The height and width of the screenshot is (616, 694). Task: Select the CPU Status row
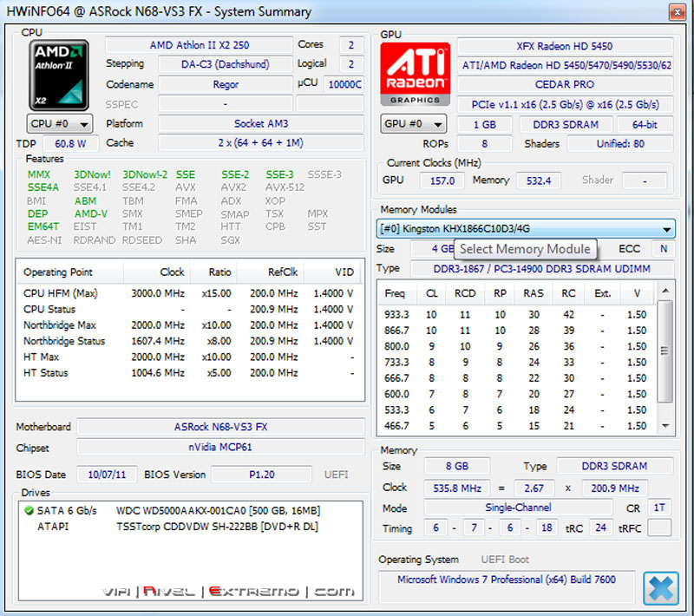tap(189, 310)
